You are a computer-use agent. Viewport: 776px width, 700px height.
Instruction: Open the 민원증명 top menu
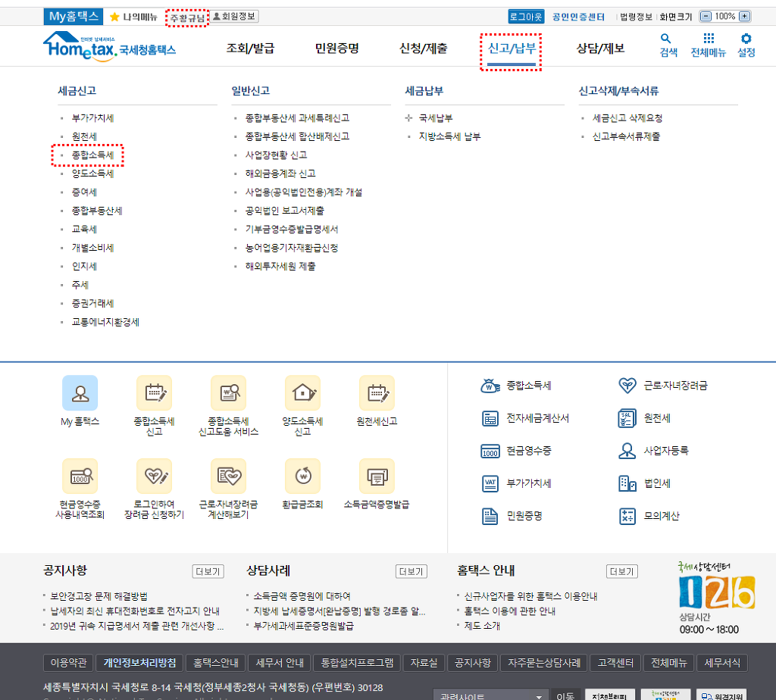[x=336, y=48]
